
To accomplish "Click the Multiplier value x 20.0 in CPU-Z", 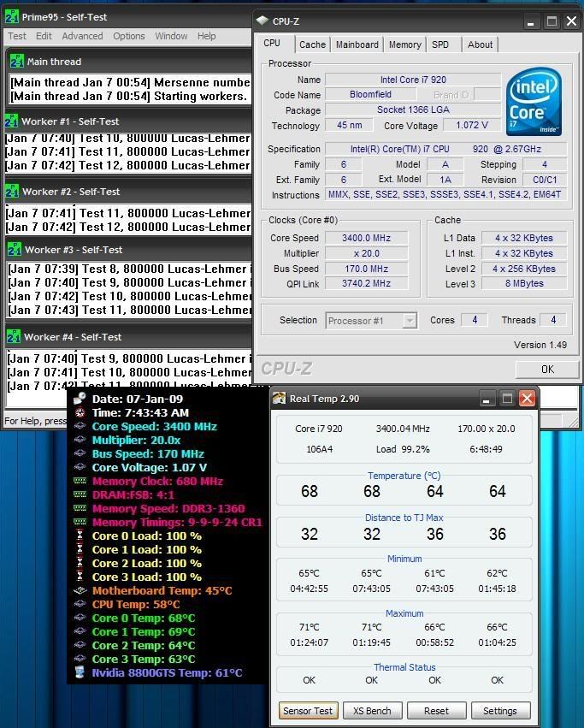I will click(366, 253).
